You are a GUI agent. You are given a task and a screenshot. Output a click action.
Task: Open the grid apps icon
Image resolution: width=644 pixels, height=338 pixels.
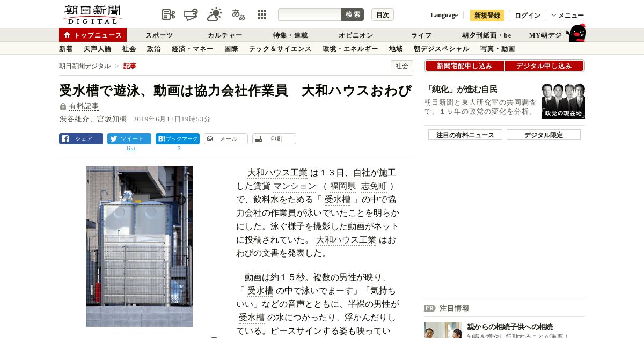(x=262, y=14)
